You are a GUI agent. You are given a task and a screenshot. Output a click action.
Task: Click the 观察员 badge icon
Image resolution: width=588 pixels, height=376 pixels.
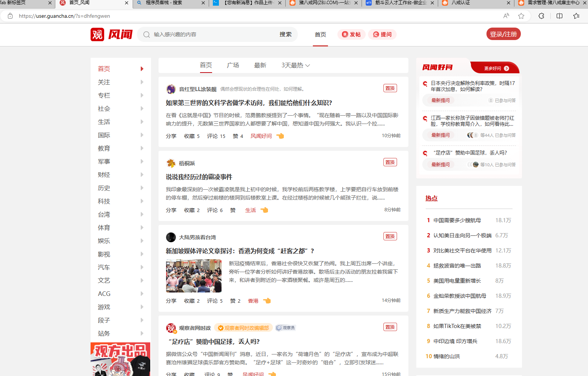(285, 328)
